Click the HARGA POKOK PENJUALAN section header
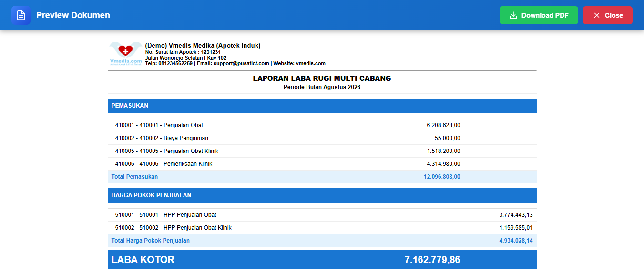Screen dimensions: 644x274 click(322, 195)
